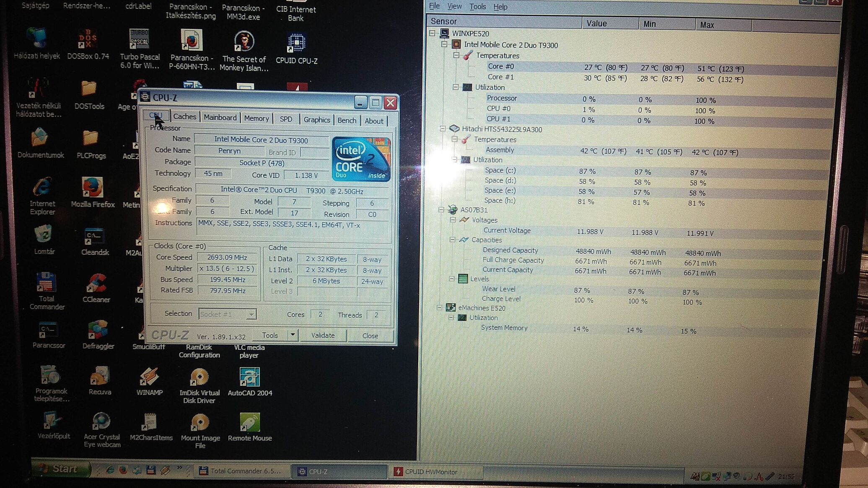This screenshot has height=488, width=868.
Task: Open the DOSTools folder icon
Action: click(x=89, y=95)
